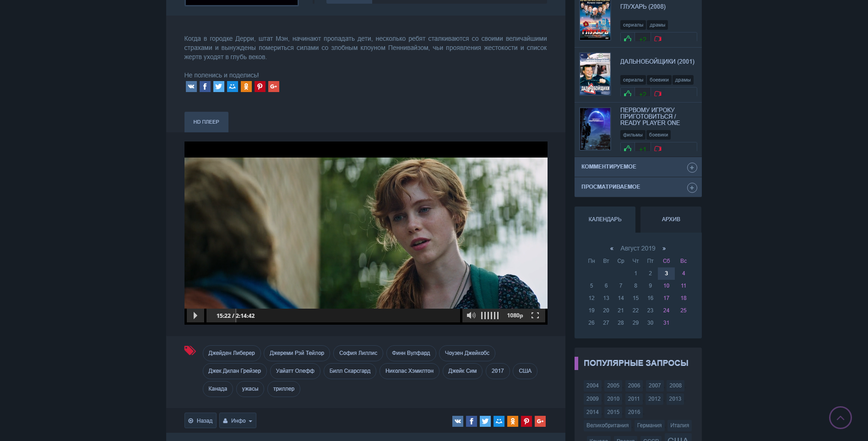Share via Twitter icon above player

pyautogui.click(x=218, y=87)
